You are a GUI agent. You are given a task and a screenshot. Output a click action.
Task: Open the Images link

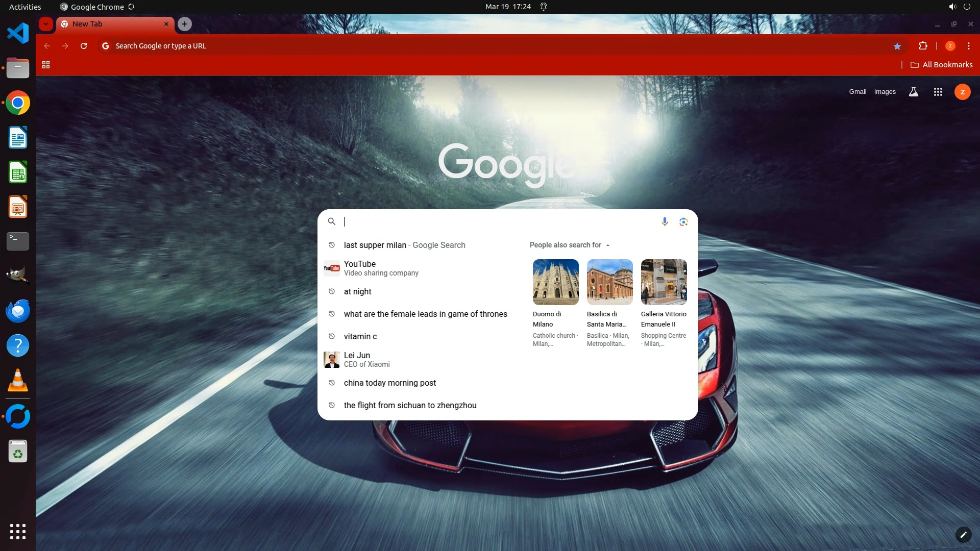tap(885, 92)
